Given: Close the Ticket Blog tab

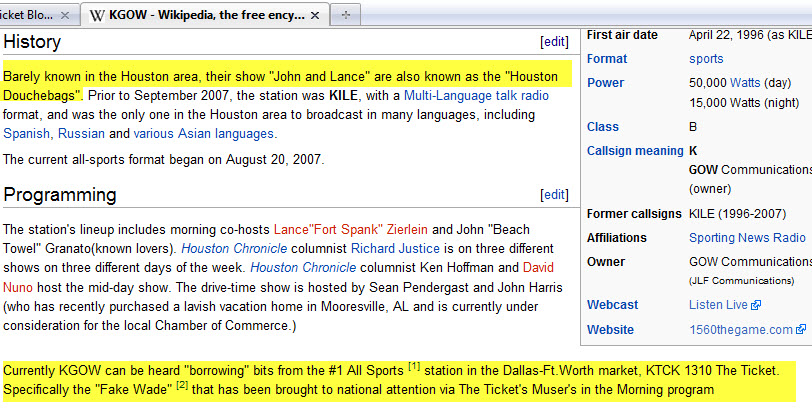Looking at the screenshot, I should (65, 16).
